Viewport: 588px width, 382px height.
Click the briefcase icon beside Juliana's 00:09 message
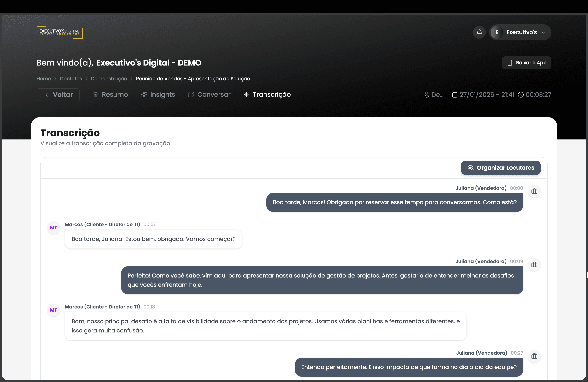pyautogui.click(x=534, y=265)
